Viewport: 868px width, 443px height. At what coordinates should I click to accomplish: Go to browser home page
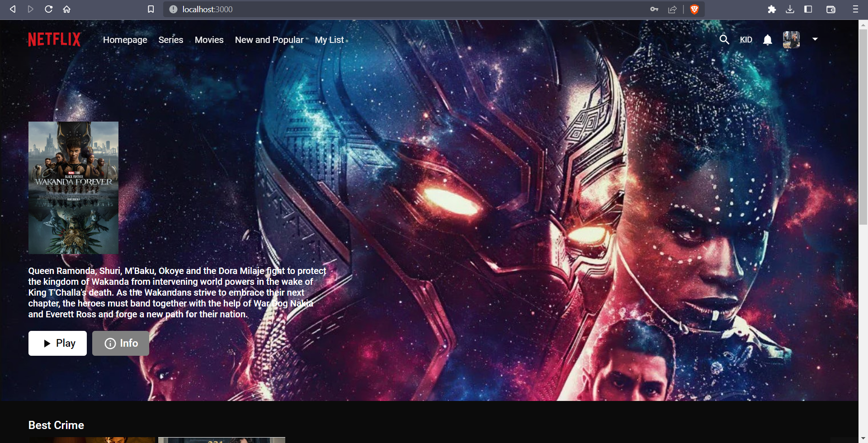(x=67, y=9)
